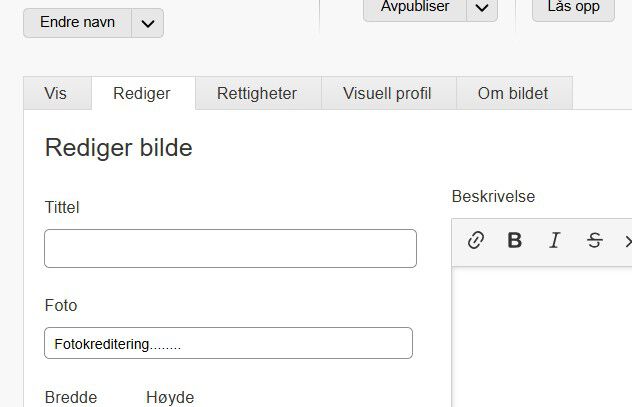Viewport: 632px width, 407px height.
Task: Expand the Avpubliser dropdown arrow
Action: [482, 8]
